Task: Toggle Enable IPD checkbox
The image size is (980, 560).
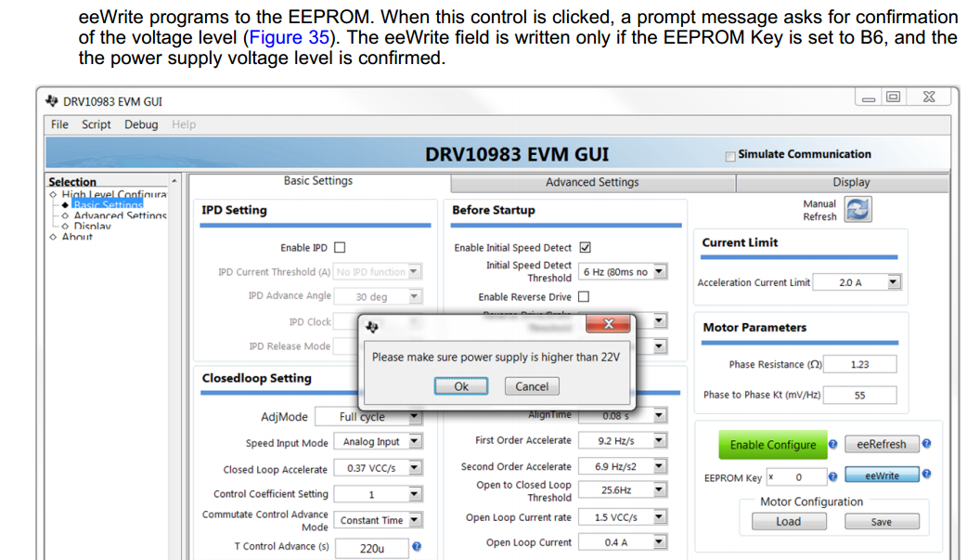Action: pyautogui.click(x=340, y=248)
